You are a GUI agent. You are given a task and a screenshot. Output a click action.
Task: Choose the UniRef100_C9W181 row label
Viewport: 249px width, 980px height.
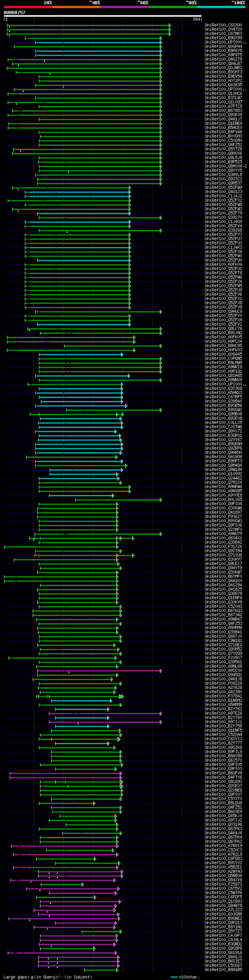pos(223,641)
